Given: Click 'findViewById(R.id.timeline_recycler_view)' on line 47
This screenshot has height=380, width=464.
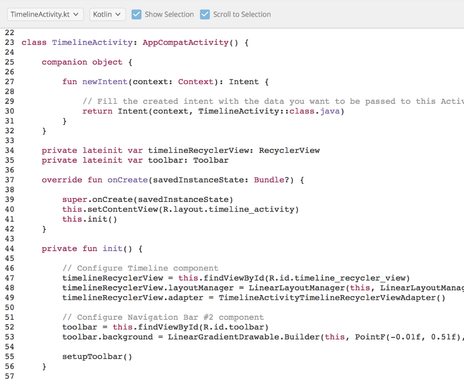Looking at the screenshot, I should point(306,278).
